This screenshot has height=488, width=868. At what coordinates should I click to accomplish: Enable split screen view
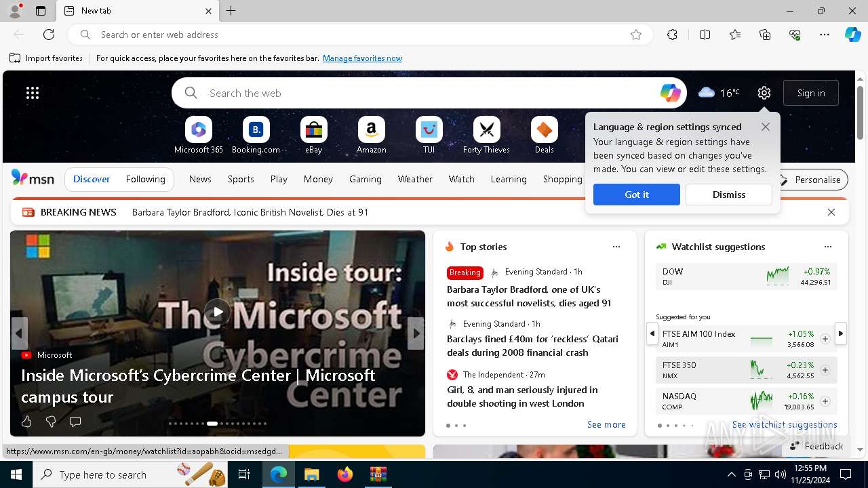click(x=705, y=35)
